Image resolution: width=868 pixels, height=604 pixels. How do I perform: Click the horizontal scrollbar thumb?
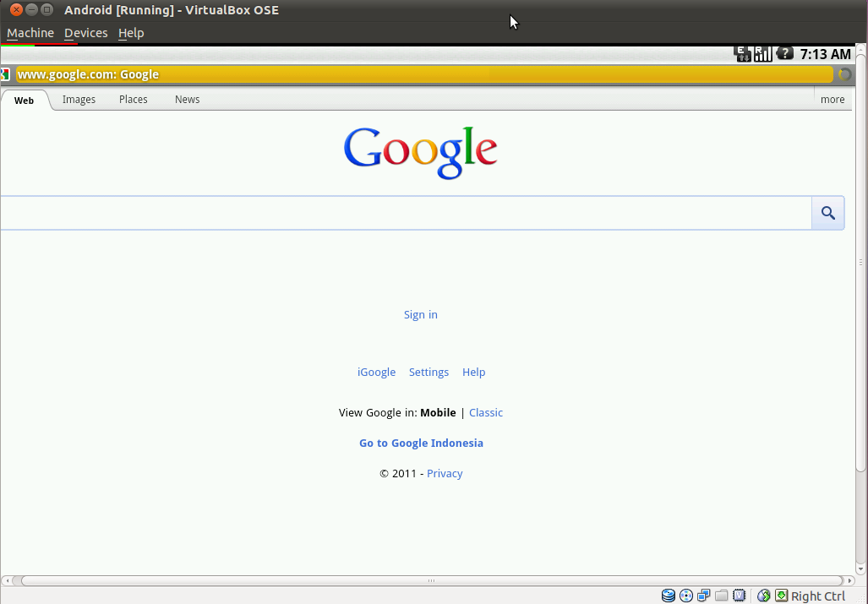click(x=431, y=580)
